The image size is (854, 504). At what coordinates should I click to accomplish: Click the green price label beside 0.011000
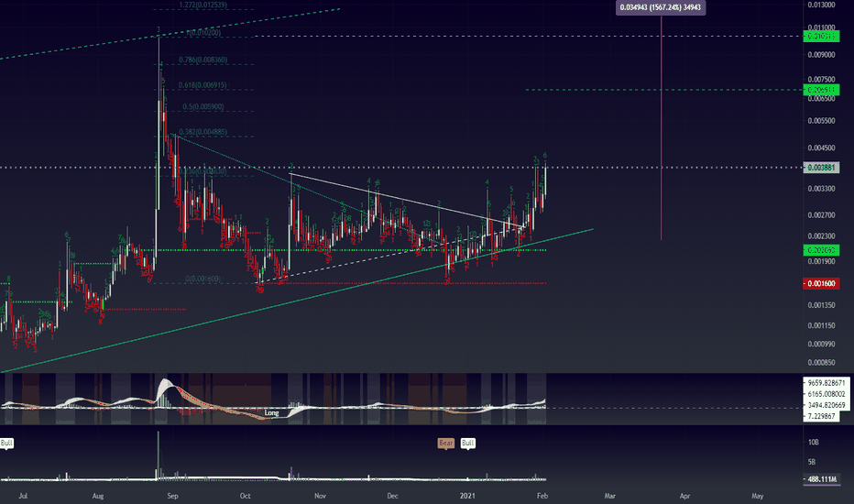click(x=821, y=37)
